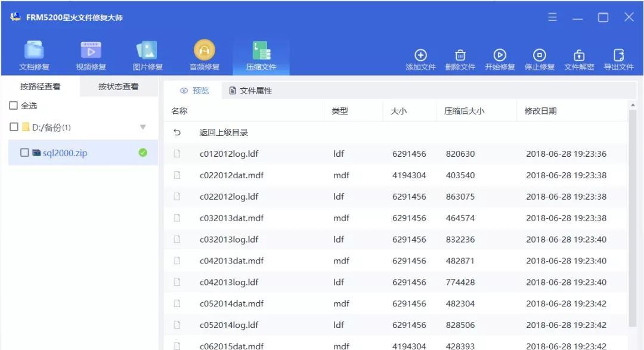The height and width of the screenshot is (350, 644).
Task: Open the 文件属性 file properties tab
Action: (250, 91)
